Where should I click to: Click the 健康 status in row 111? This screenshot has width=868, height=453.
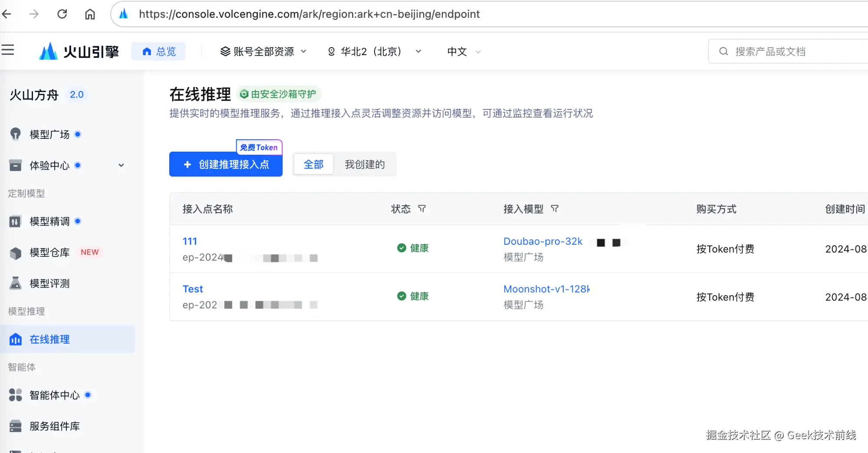413,248
